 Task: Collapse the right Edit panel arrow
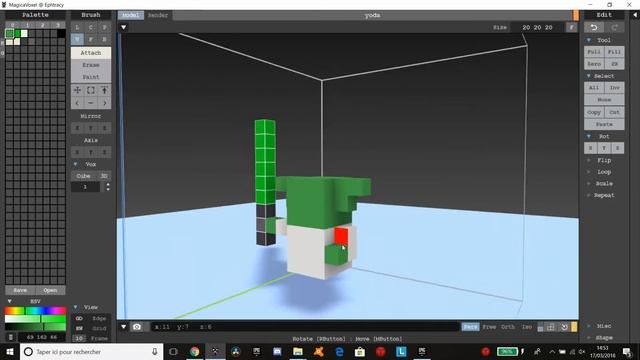[x=635, y=15]
